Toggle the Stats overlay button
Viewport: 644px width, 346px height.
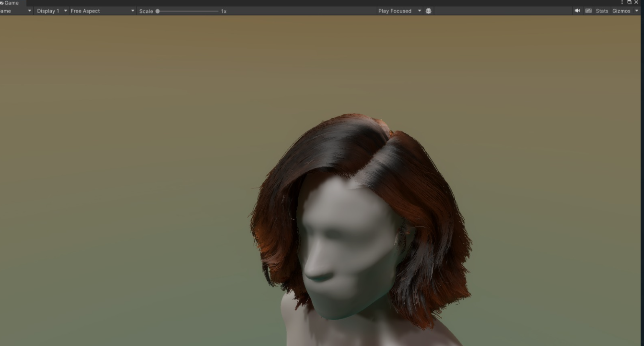pyautogui.click(x=602, y=11)
